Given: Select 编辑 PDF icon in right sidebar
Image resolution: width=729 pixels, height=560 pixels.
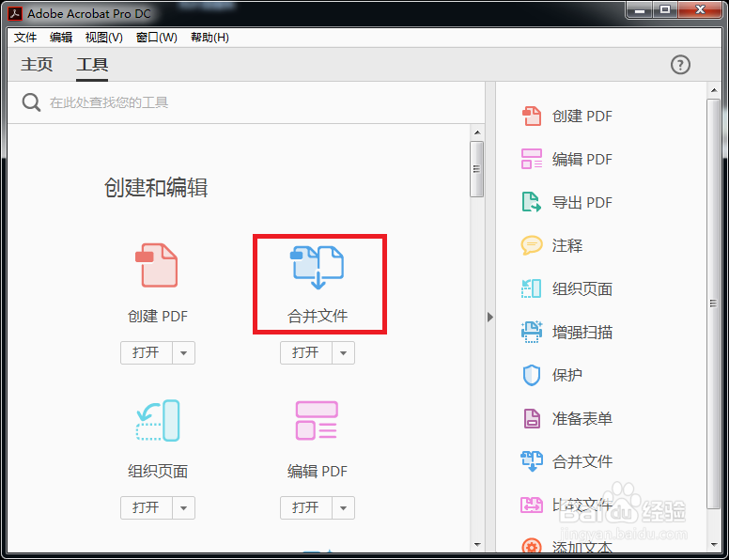Looking at the screenshot, I should [532, 159].
